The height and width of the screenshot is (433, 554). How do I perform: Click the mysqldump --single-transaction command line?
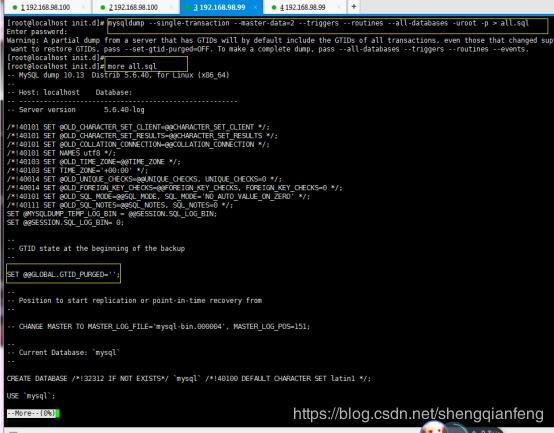(x=318, y=23)
